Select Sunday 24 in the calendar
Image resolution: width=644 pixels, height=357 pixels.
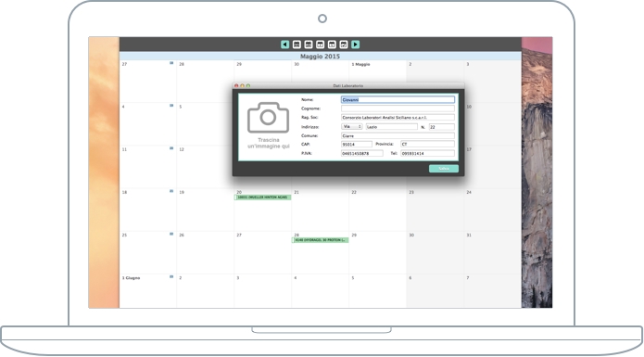[492, 210]
